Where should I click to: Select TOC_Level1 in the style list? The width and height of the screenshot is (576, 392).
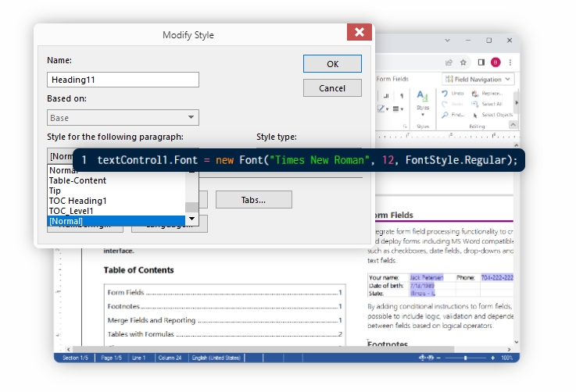point(116,211)
